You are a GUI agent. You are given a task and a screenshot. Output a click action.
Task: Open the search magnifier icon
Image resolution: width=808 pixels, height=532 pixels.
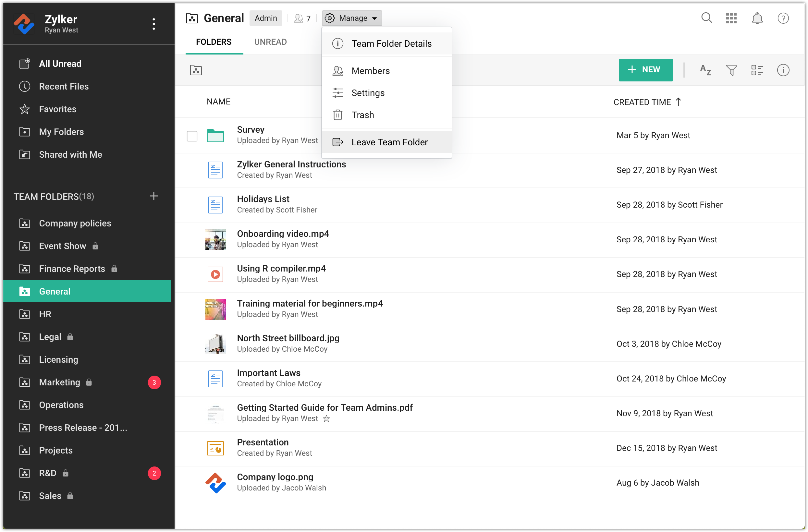click(x=706, y=18)
